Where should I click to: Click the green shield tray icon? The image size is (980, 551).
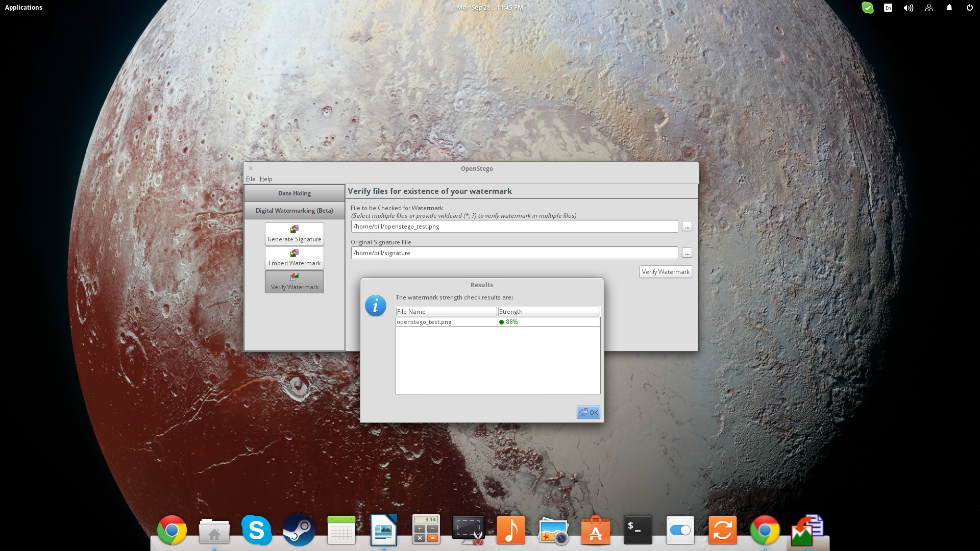(x=867, y=8)
